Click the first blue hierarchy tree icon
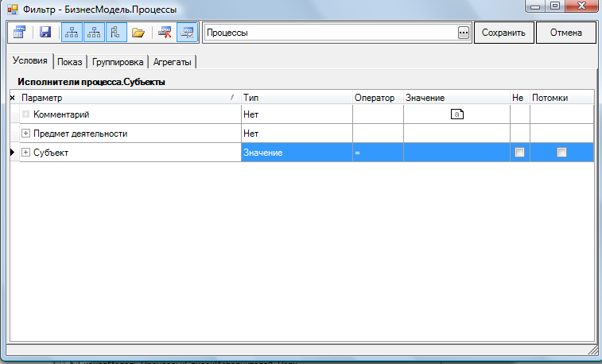This screenshot has width=602, height=364. coord(72,33)
